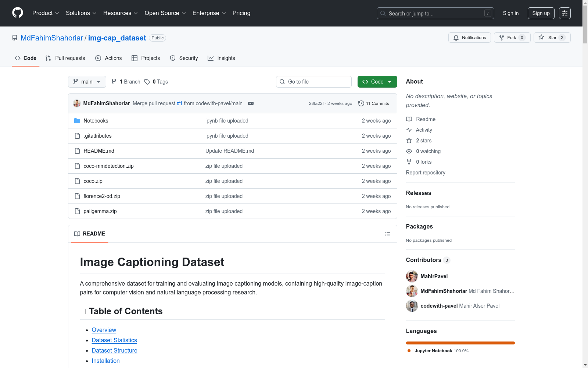
Task: Open the "Update README.md" commit message
Action: tap(230, 151)
